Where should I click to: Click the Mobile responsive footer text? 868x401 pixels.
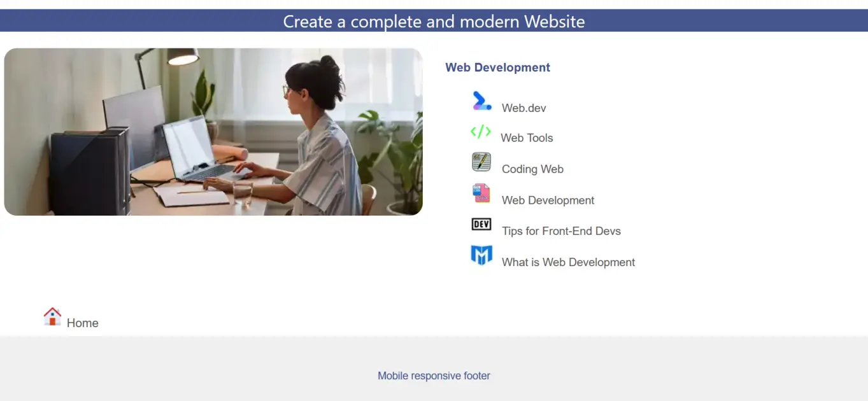tap(434, 376)
